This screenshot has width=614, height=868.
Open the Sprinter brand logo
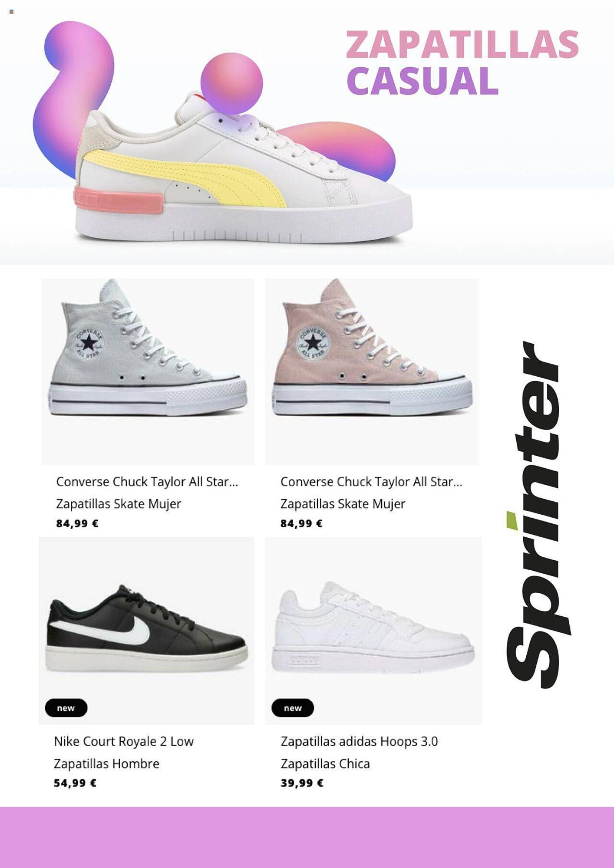point(538,515)
